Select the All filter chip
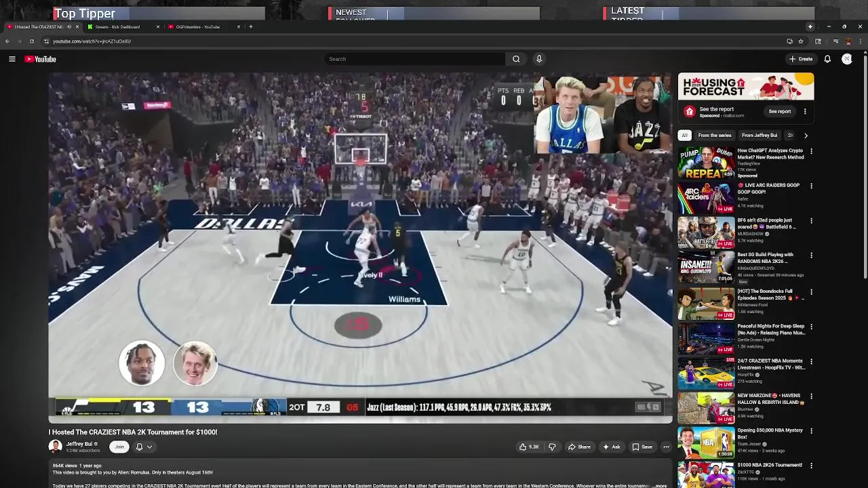868x488 pixels. (x=685, y=136)
